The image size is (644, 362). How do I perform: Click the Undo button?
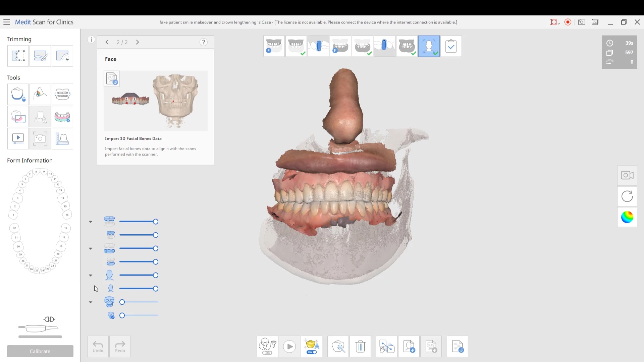(98, 346)
